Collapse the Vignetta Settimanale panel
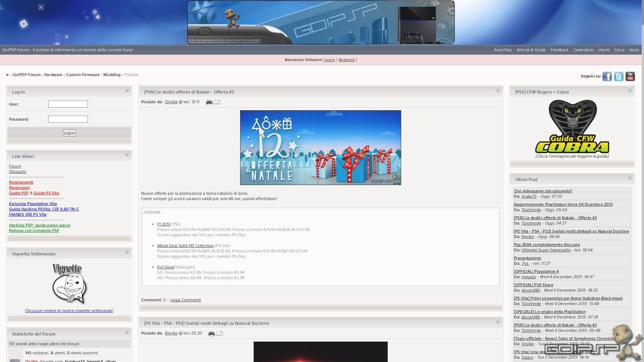 click(x=127, y=252)
